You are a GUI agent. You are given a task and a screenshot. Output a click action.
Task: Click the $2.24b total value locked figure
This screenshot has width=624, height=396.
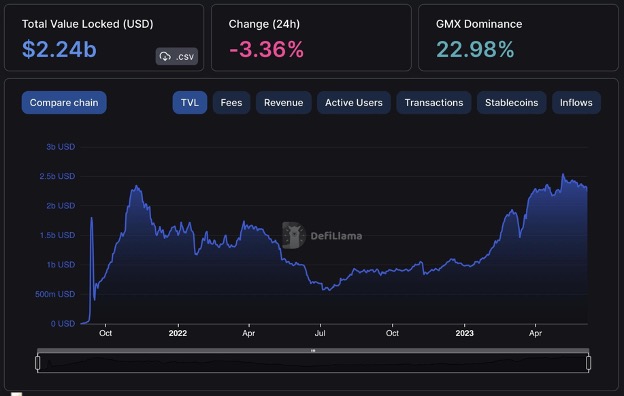[x=59, y=49]
